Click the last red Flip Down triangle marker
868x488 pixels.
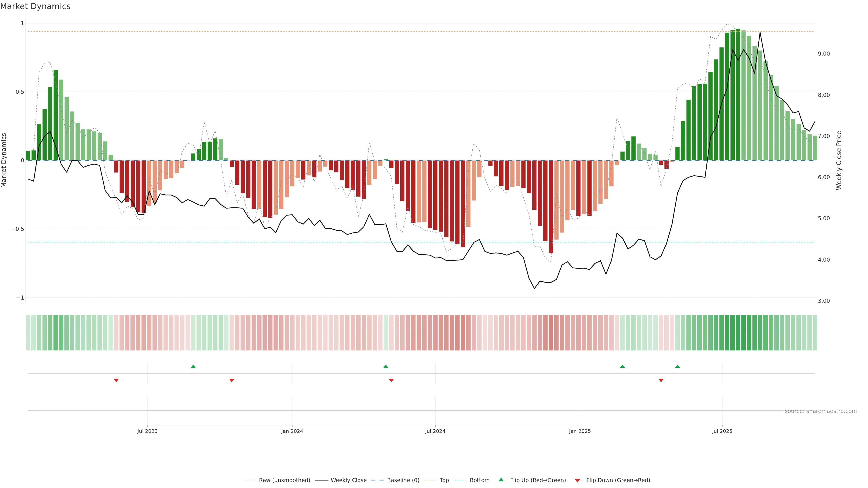[661, 380]
